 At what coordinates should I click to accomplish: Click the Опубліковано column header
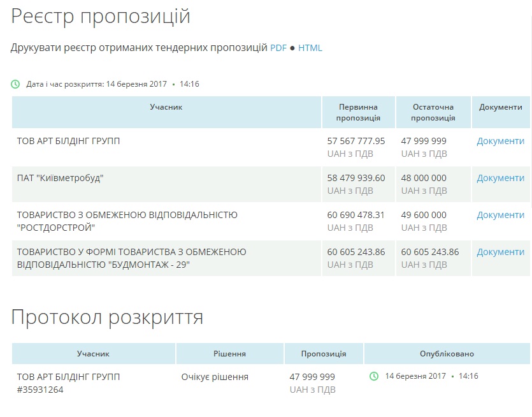point(447,354)
